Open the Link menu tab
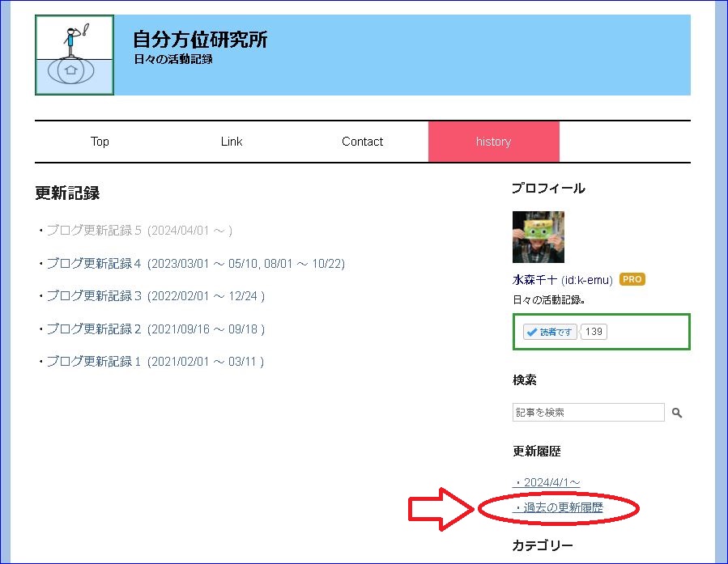The image size is (728, 564). (x=232, y=142)
